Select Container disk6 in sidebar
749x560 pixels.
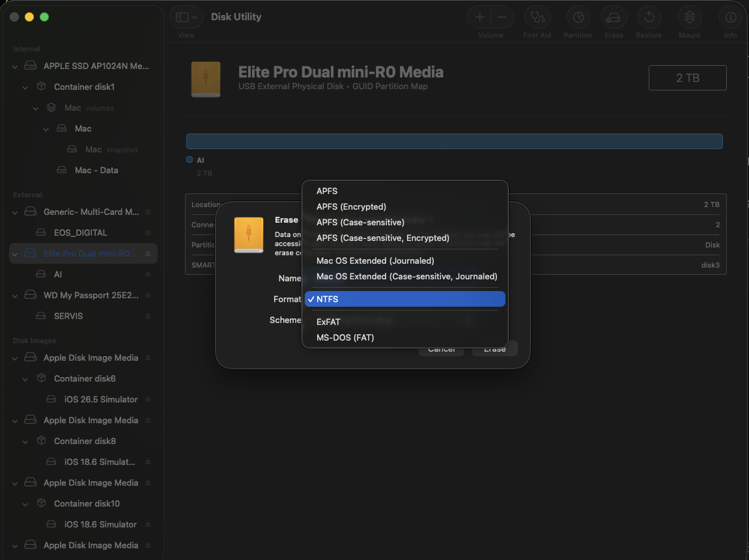83,378
